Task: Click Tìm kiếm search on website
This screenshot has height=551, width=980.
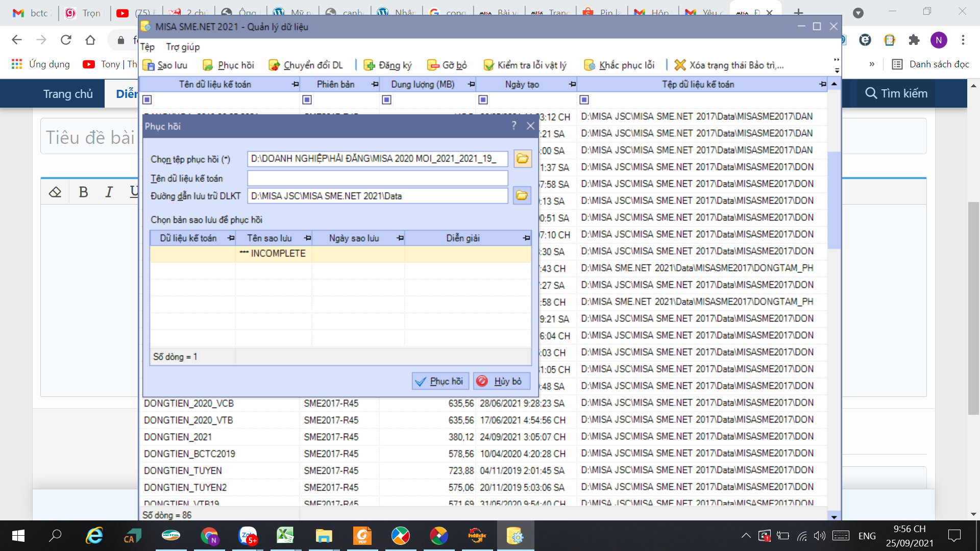Action: pyautogui.click(x=896, y=93)
